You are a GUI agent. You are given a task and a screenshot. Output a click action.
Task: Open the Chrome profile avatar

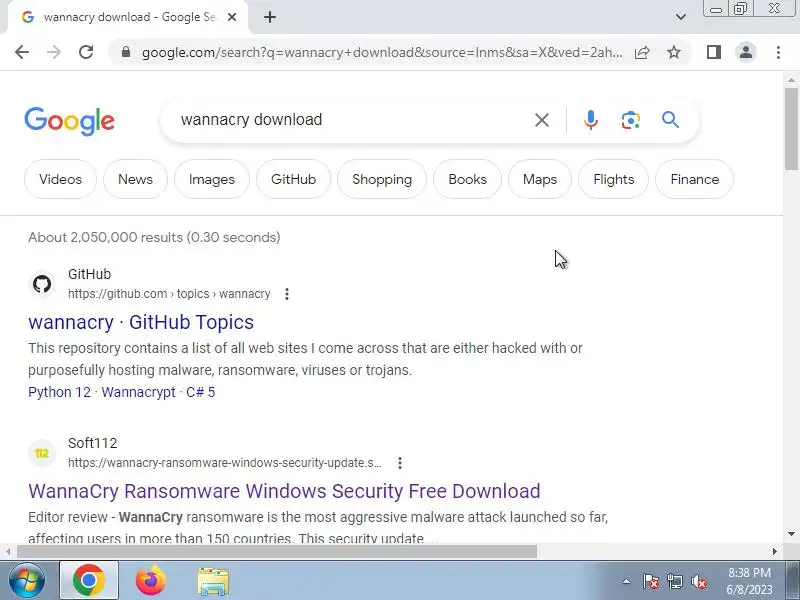coord(746,52)
